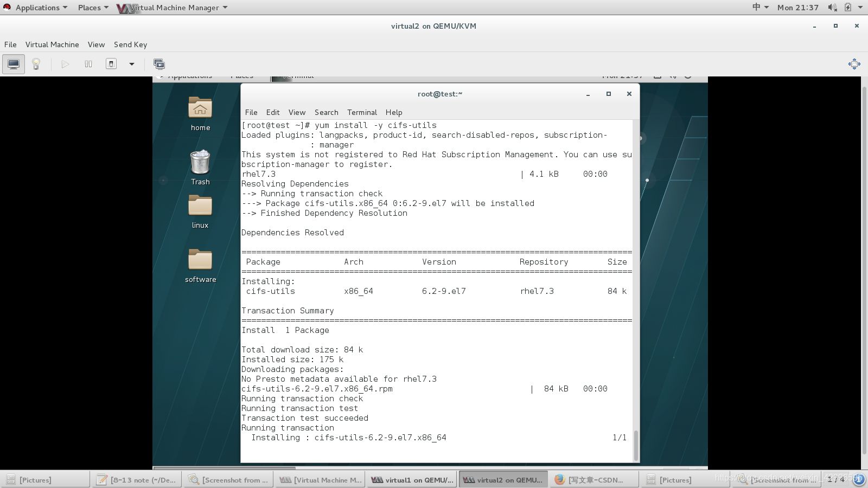The image size is (868, 488).
Task: Switch to first [Pictures] taskbar window
Action: pyautogui.click(x=45, y=480)
